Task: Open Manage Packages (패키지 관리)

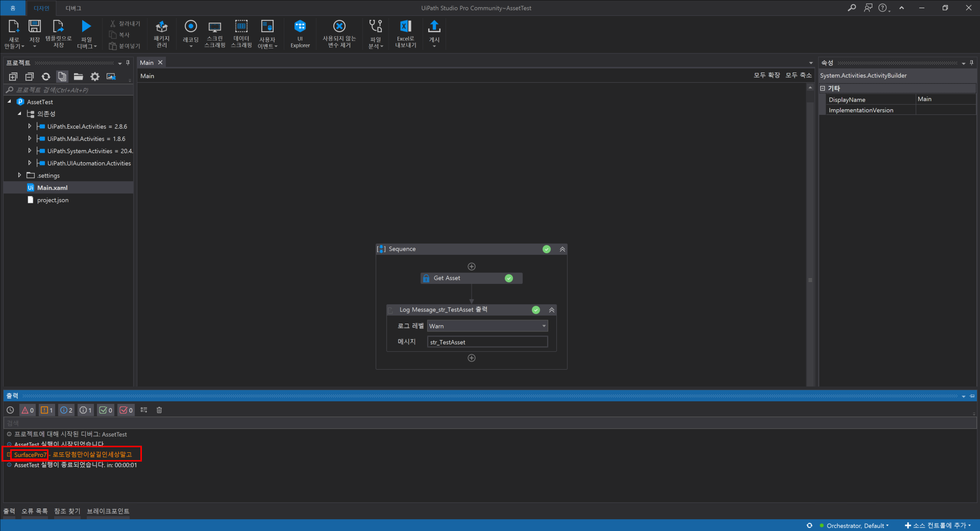Action: (161, 34)
